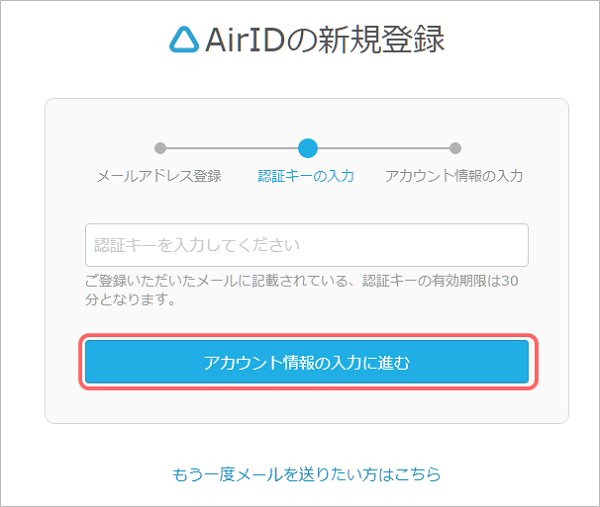Click the 認証キーを入力してください placeholder text
600x507 pixels.
tap(197, 245)
